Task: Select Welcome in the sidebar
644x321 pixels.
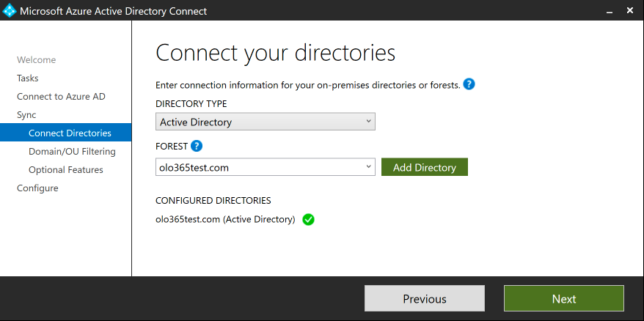Action: click(37, 60)
